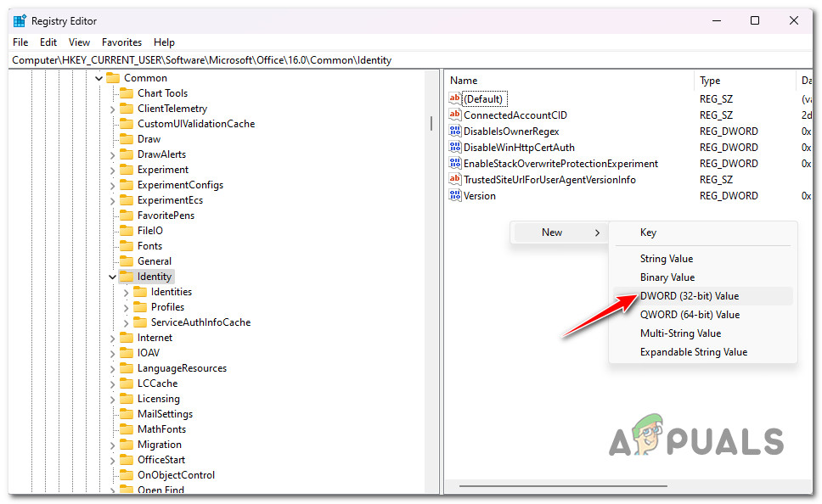The width and height of the screenshot is (822, 504).
Task: Click the Version DWORD value icon
Action: tap(454, 195)
